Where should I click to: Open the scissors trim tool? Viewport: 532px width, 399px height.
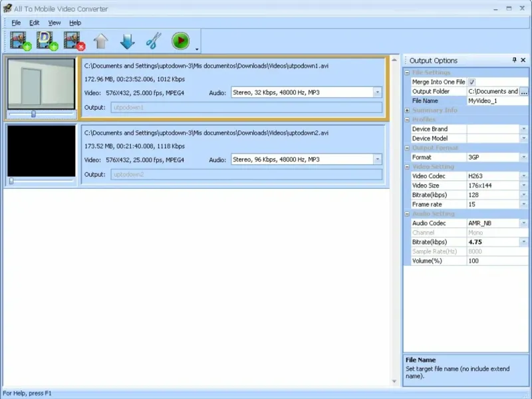tap(154, 41)
